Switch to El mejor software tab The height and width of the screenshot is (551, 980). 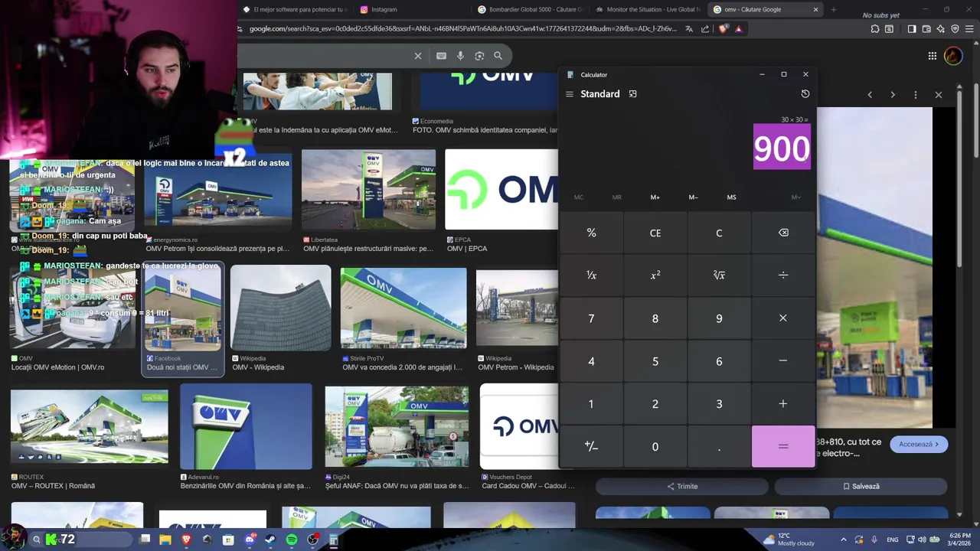[x=293, y=9]
